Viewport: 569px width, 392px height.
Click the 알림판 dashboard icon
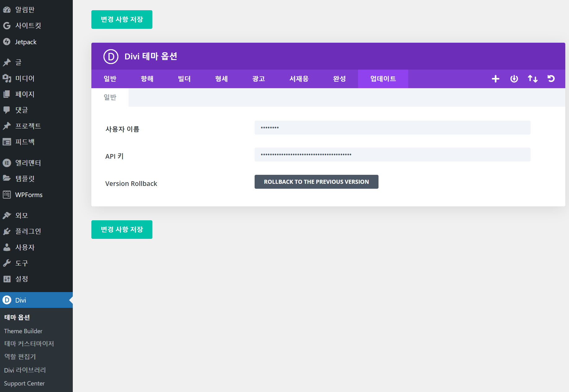(7, 10)
